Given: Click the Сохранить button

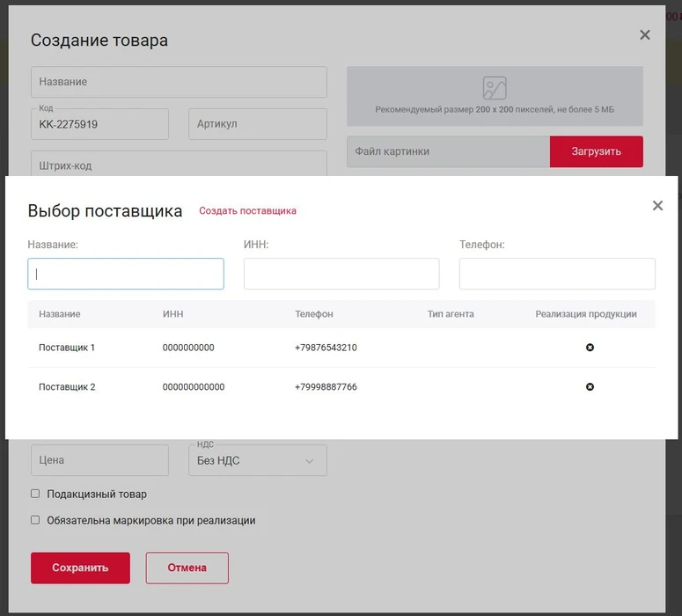Looking at the screenshot, I should [x=80, y=568].
